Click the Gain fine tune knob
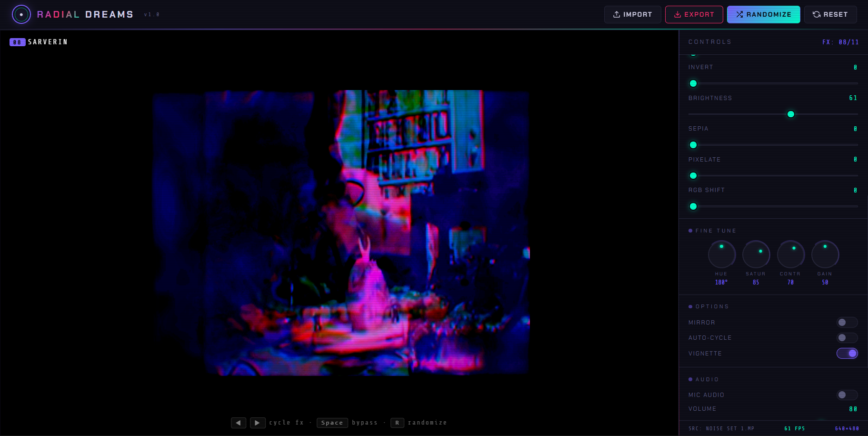This screenshot has height=436, width=868. coord(825,254)
